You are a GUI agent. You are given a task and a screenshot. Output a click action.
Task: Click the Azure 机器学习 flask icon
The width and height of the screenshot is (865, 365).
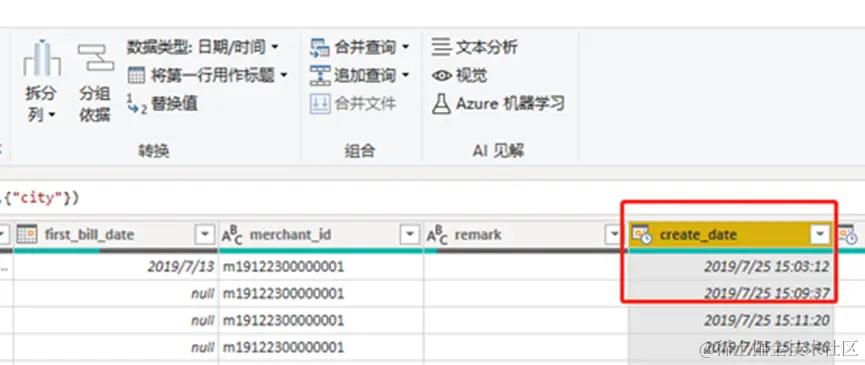(441, 103)
